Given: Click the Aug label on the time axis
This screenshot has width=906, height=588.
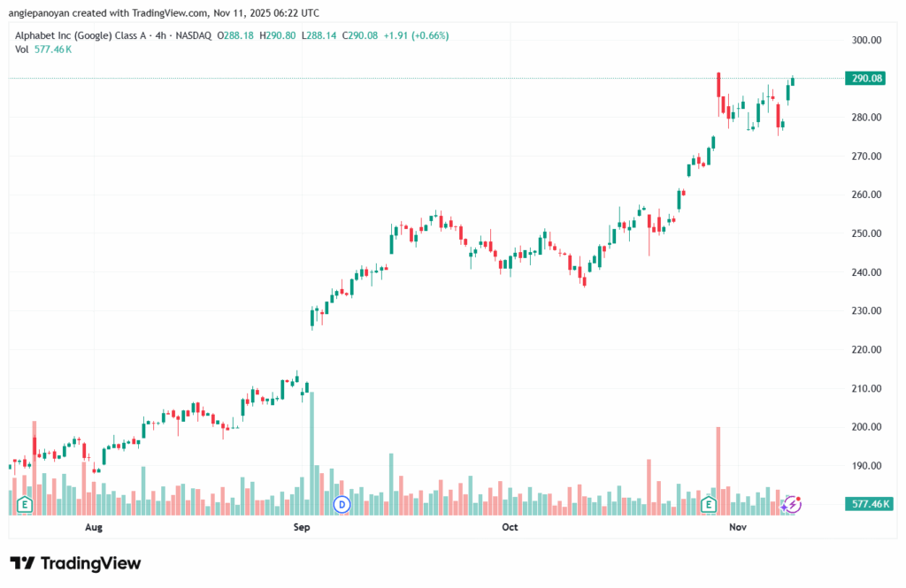Looking at the screenshot, I should pyautogui.click(x=94, y=527).
